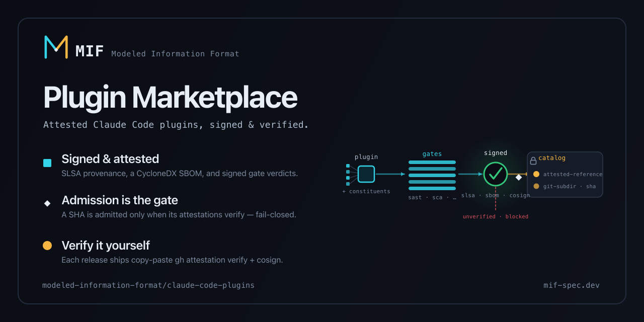644x322 pixels.
Task: Click the Signed & attested heading
Action: click(110, 159)
